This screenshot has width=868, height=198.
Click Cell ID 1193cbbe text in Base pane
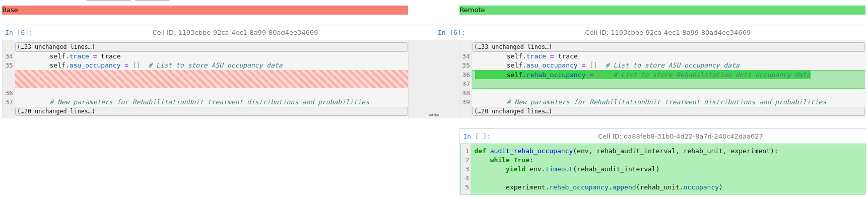point(235,33)
